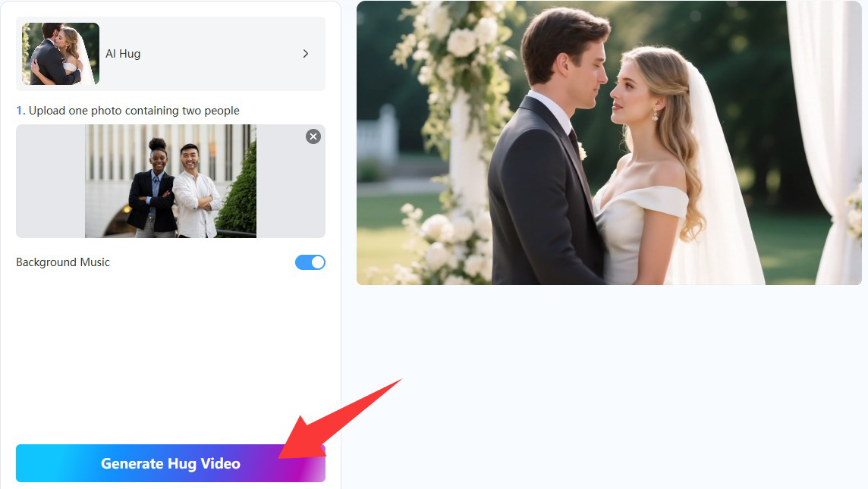Select the AI Hug card header
The height and width of the screenshot is (489, 868).
coord(171,53)
